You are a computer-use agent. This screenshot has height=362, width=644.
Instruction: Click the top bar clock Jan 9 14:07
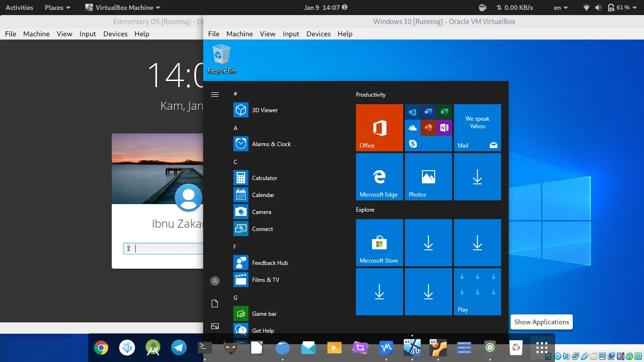point(326,8)
